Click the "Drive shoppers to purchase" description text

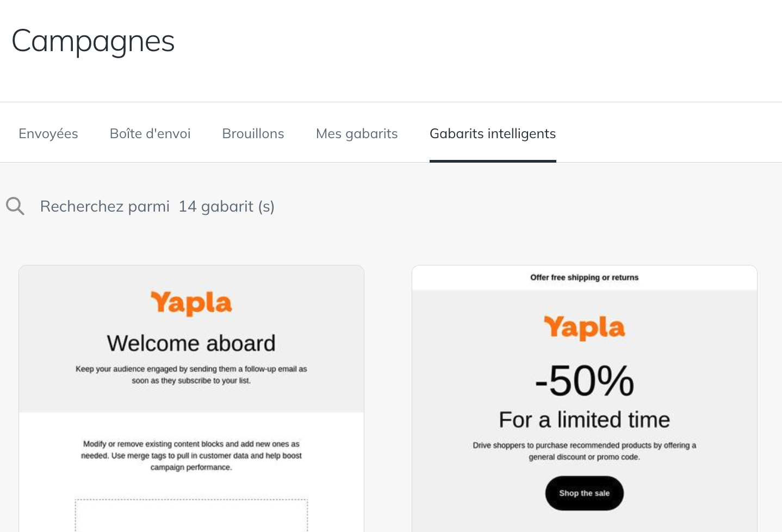pyautogui.click(x=585, y=451)
